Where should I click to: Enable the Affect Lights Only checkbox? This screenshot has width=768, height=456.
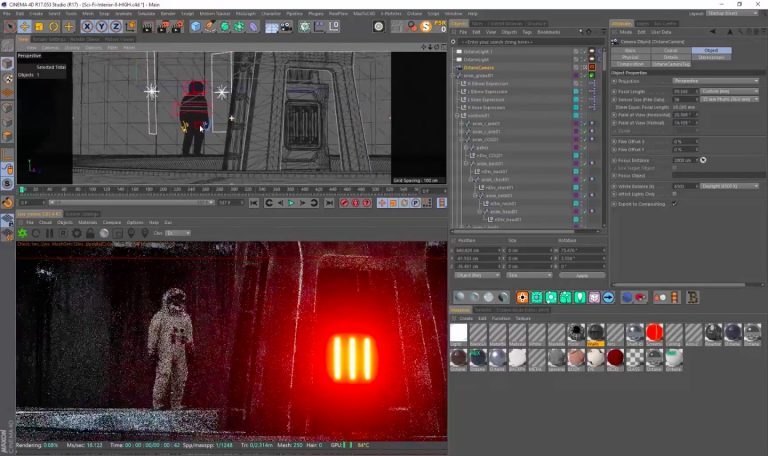tap(674, 194)
